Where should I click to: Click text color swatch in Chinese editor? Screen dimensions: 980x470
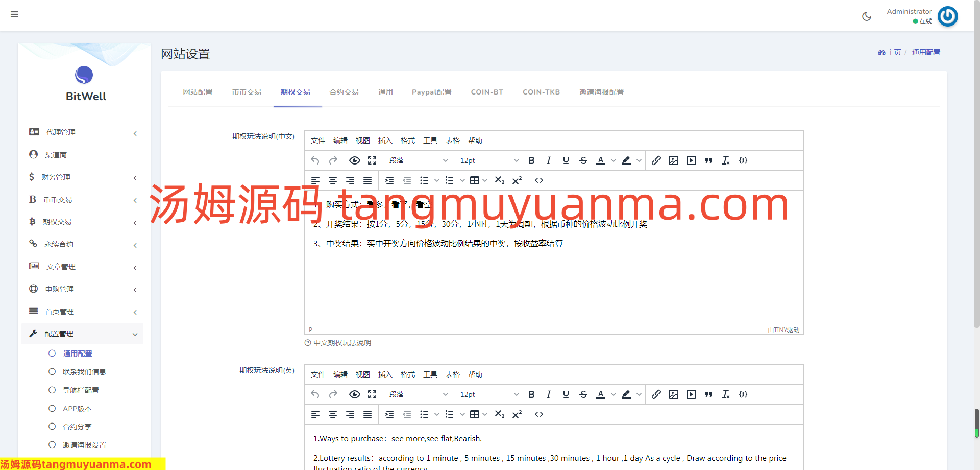click(601, 160)
